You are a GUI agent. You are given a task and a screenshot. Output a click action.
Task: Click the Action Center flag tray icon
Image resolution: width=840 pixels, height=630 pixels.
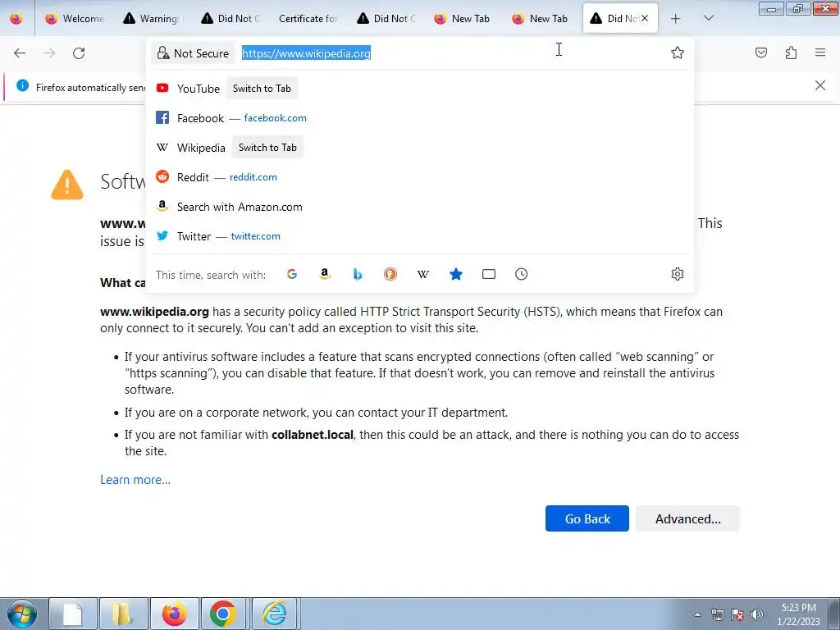[737, 614]
